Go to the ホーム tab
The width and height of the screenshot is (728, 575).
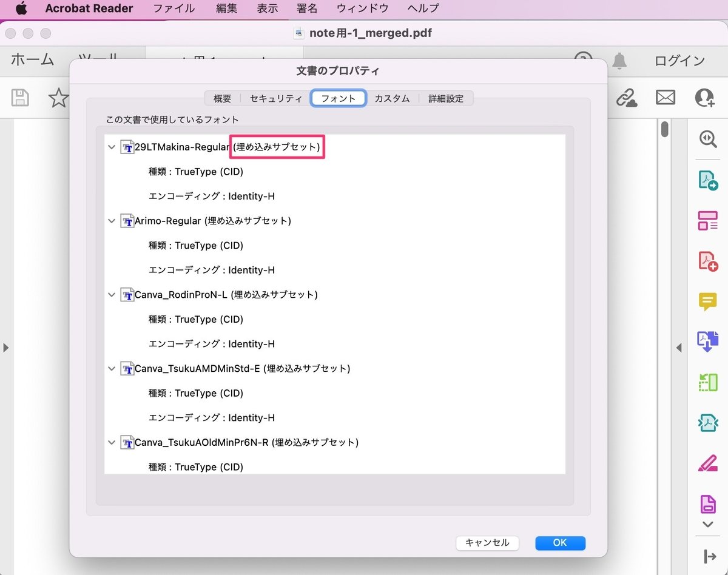32,60
